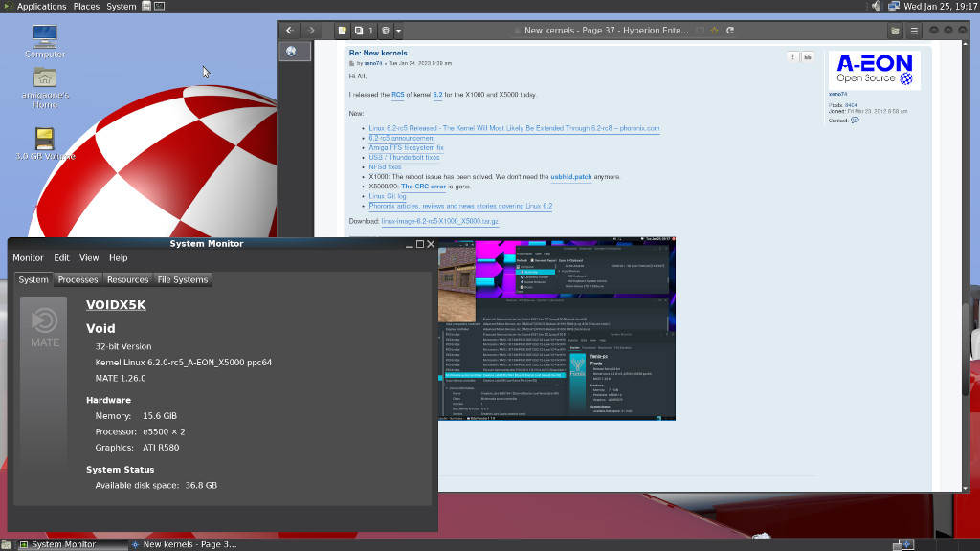Open the System menu in the top panel
This screenshot has width=980, height=551.
(x=122, y=7)
